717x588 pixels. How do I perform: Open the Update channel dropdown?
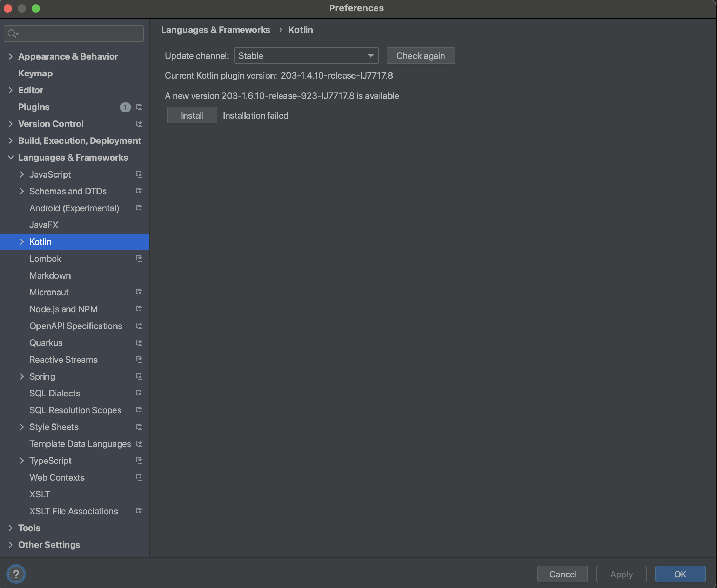tap(306, 56)
